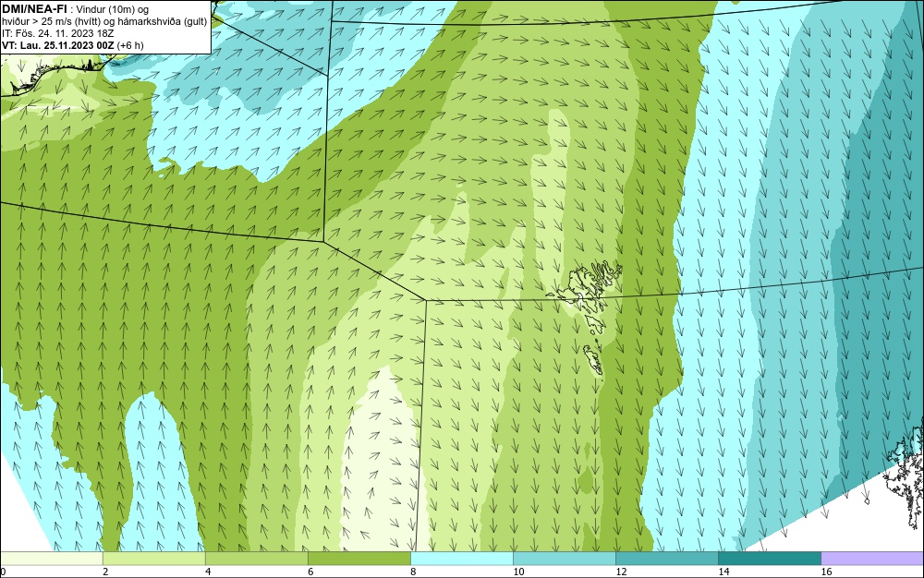
Task: Click the 10–12 m/s light teal legend swatch
Action: coord(565,559)
